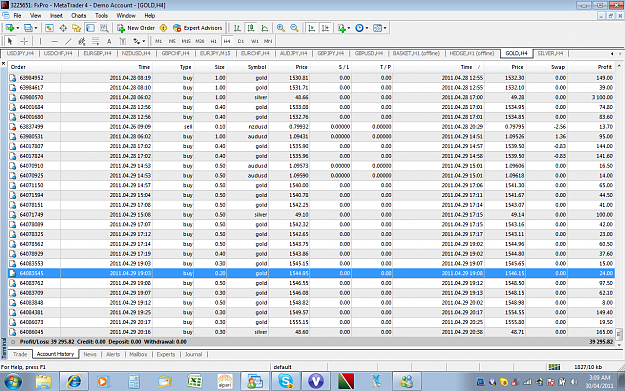
Task: Toggle the Navigator panel
Action: (77, 28)
